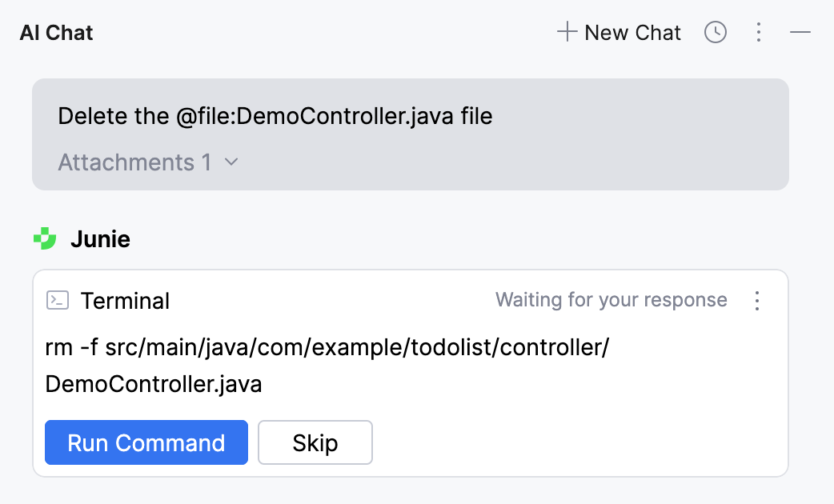834x504 pixels.
Task: Click the Terminal label in the card
Action: (x=125, y=301)
